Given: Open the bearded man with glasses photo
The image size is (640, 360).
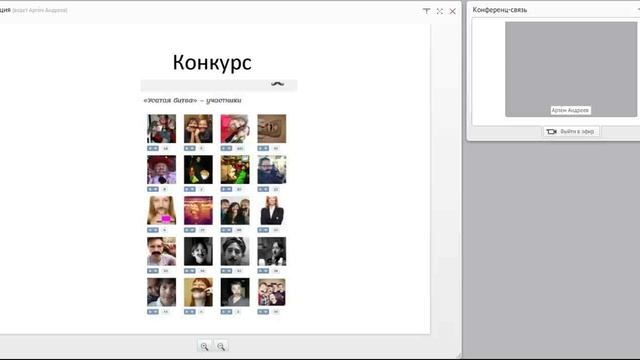Looking at the screenshot, I should coord(271,169).
